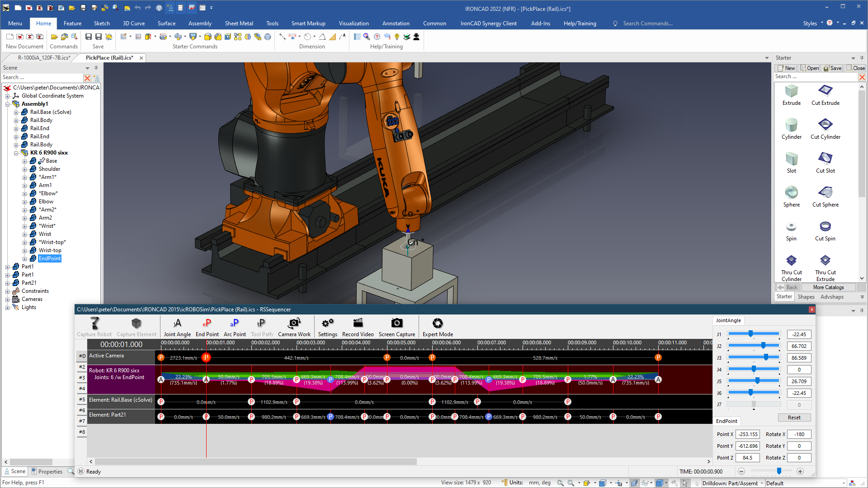Click the Capture Robot icon
Image resolution: width=868 pixels, height=488 pixels.
[94, 324]
